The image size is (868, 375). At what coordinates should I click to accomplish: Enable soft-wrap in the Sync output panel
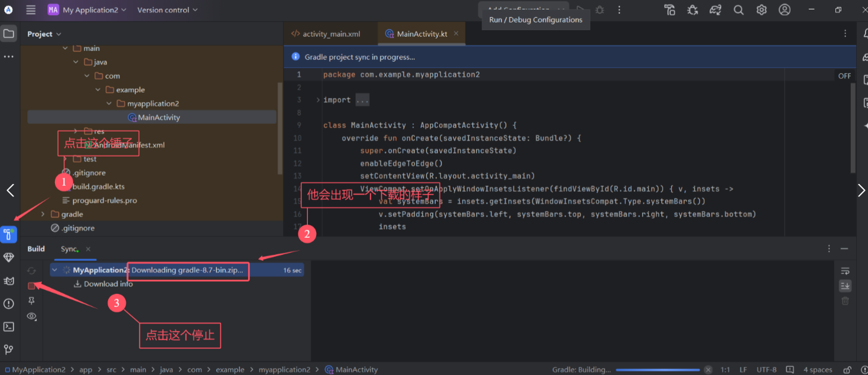(845, 270)
